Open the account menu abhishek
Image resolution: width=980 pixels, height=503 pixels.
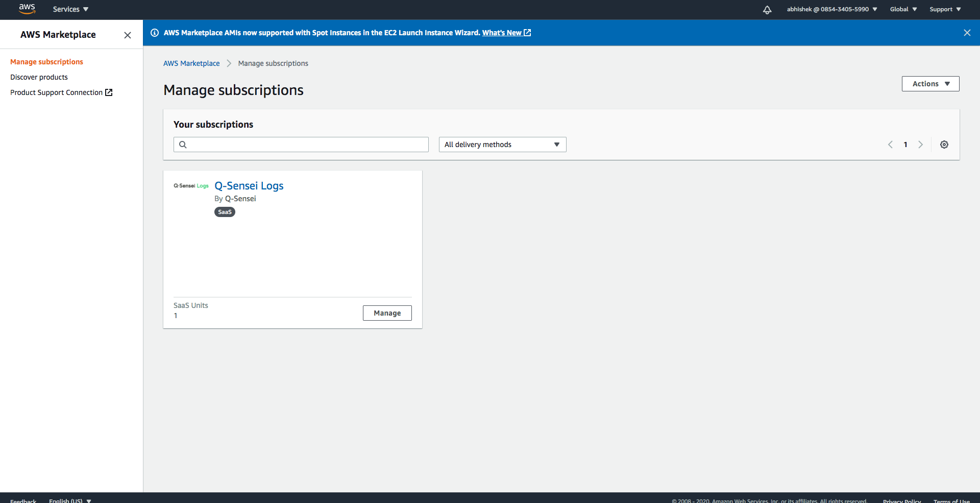click(x=832, y=9)
